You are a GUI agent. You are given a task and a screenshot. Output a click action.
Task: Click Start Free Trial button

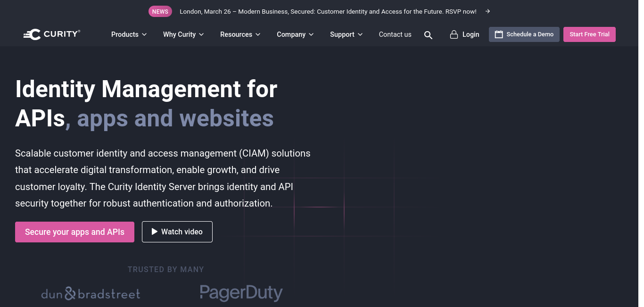tap(589, 34)
